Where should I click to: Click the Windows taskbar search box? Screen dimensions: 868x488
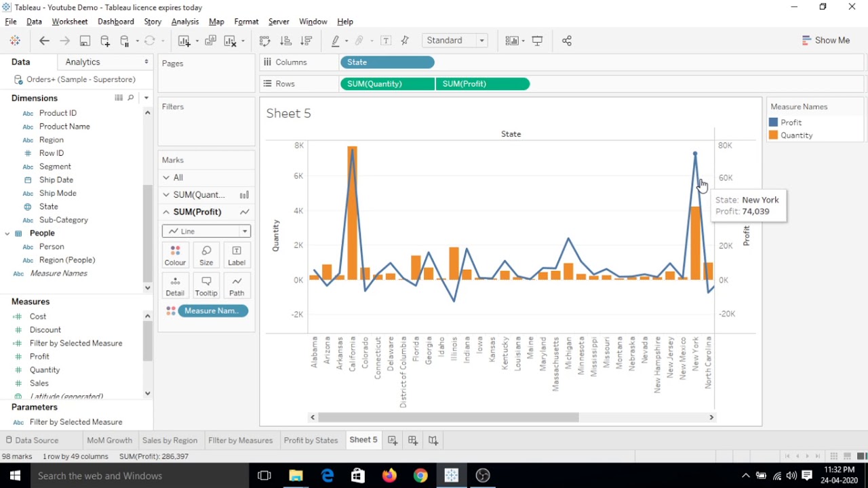[x=139, y=476]
